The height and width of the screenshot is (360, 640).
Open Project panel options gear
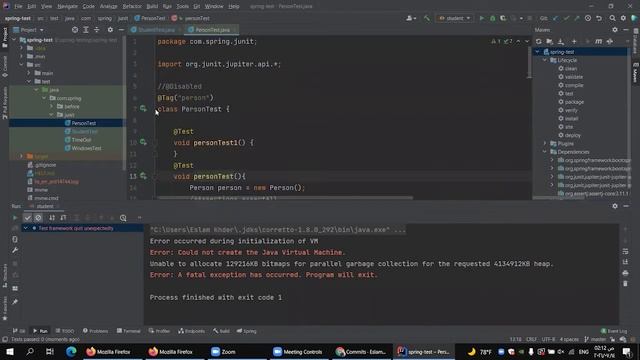point(110,30)
